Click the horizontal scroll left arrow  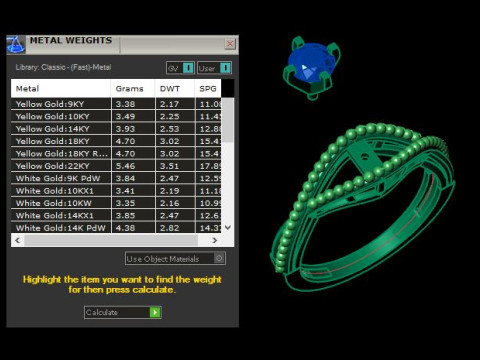pos(18,240)
